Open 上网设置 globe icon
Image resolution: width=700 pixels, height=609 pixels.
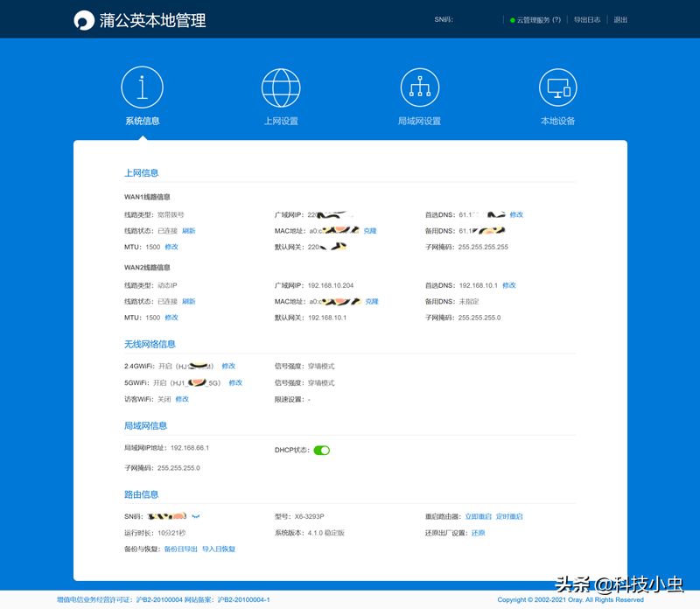click(281, 87)
